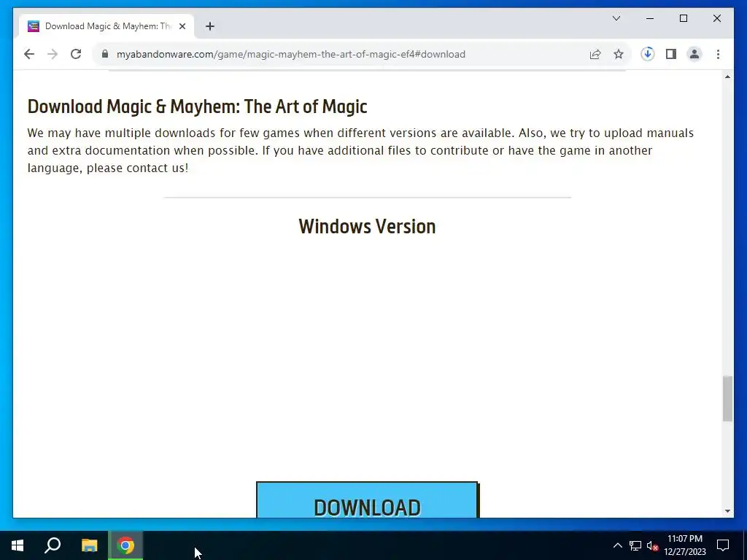Viewport: 747px width, 560px height.
Task: Click the scrollbar up arrow
Action: [727, 77]
